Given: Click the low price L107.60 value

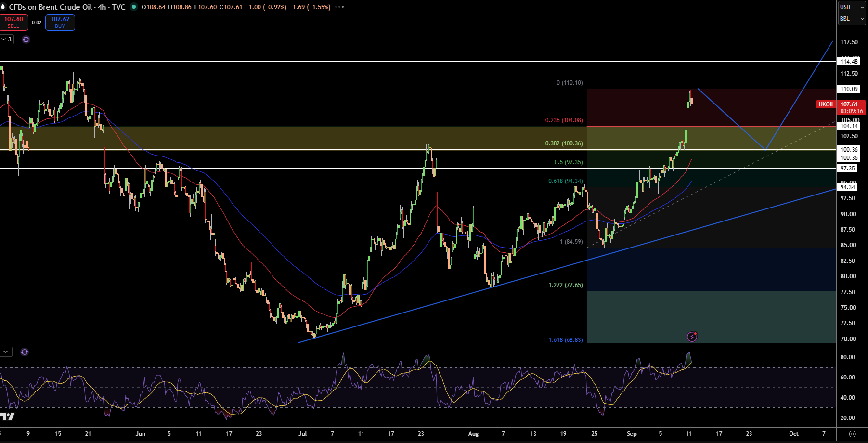Looking at the screenshot, I should pyautogui.click(x=206, y=7).
